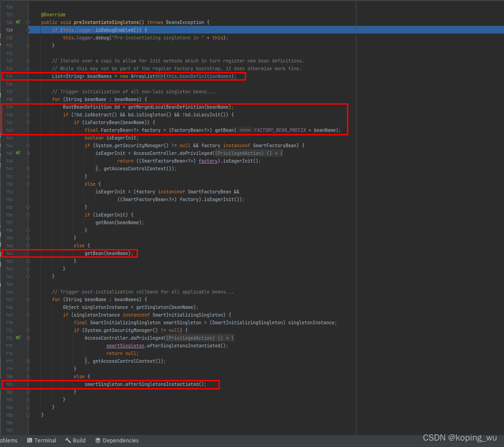Click 'return null;' statement on line 776
Viewport: 504px width, 447px height.
pos(123,353)
